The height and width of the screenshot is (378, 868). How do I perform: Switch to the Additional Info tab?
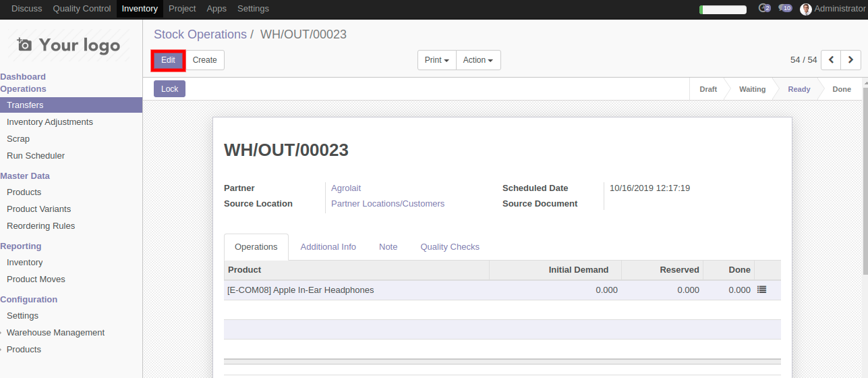pos(328,247)
